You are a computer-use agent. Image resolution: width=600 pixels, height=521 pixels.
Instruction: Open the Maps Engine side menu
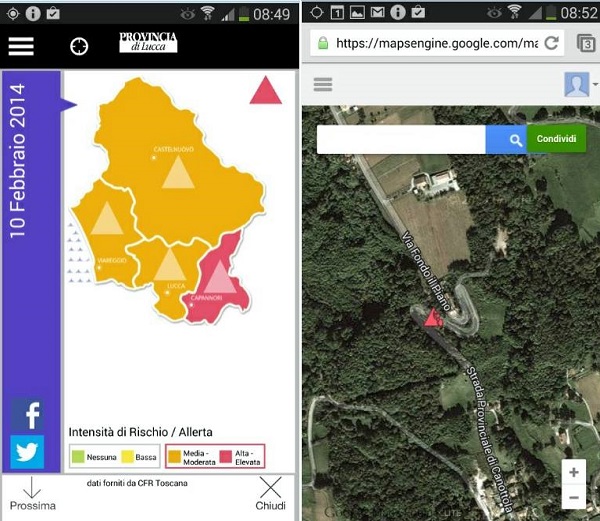click(323, 84)
